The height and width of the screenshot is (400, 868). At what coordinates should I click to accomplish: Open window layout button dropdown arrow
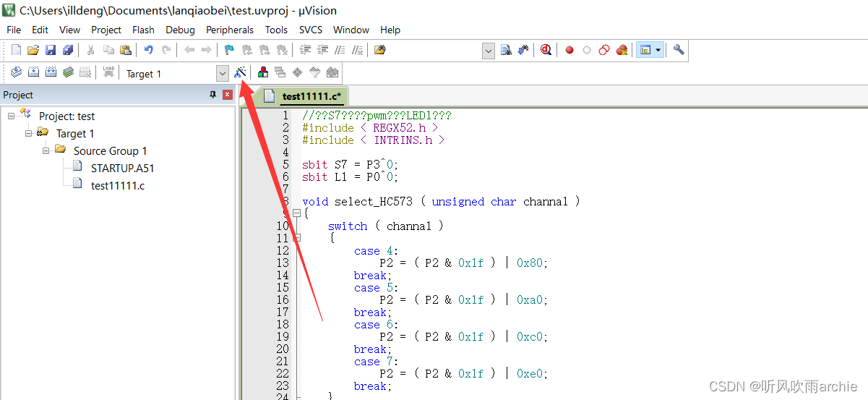(658, 50)
